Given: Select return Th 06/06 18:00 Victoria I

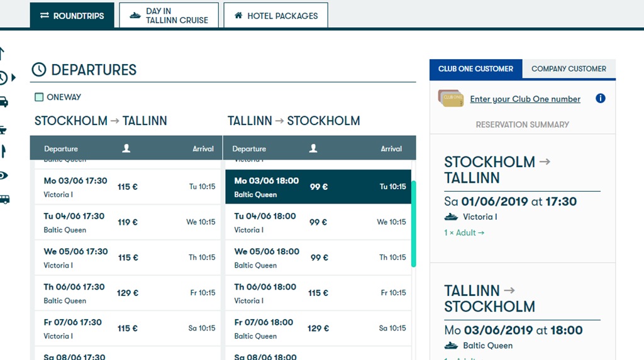Looking at the screenshot, I should [318, 293].
